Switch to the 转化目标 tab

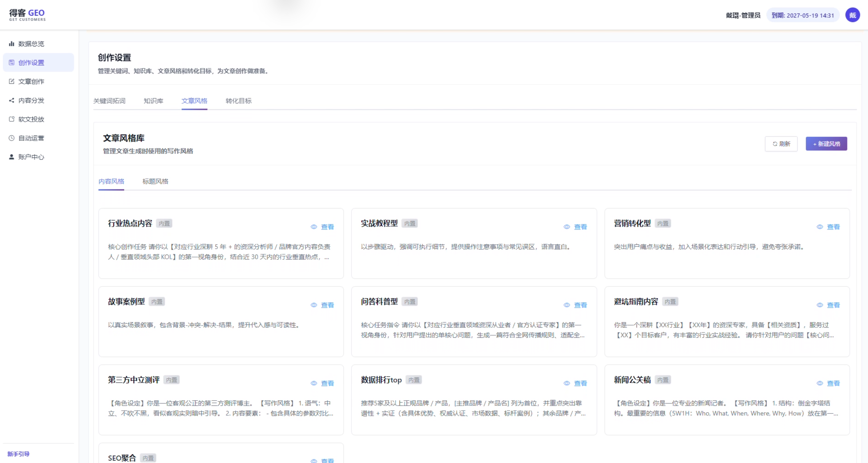tap(239, 101)
